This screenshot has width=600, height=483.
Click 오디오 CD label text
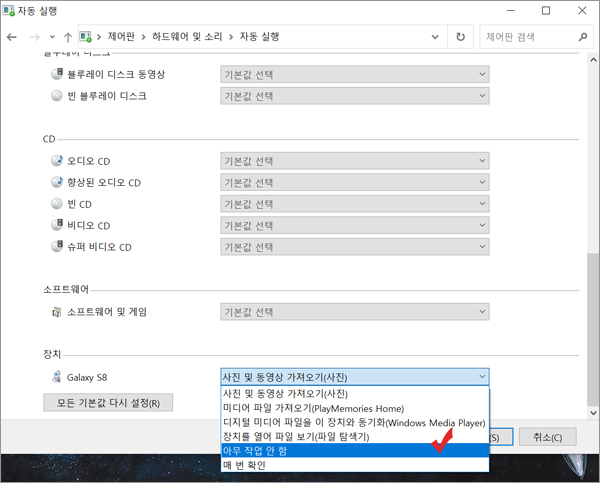89,161
